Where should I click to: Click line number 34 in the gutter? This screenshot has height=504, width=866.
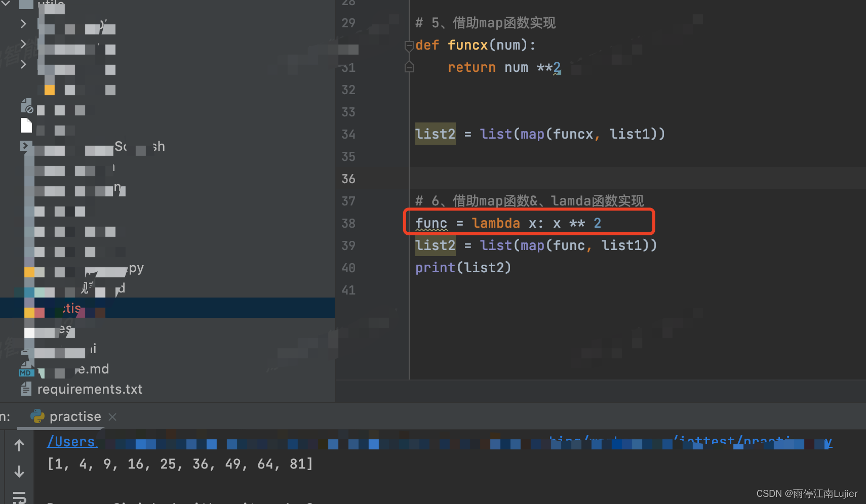click(348, 134)
